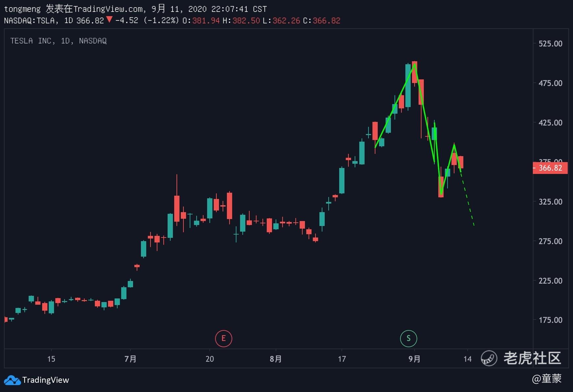Click the 'TESLA INC, 1D, NASDAQ' chart title

click(58, 41)
